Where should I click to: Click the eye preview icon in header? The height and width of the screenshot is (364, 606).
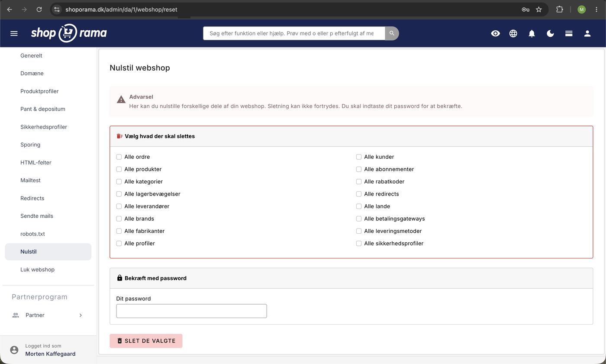(496, 33)
